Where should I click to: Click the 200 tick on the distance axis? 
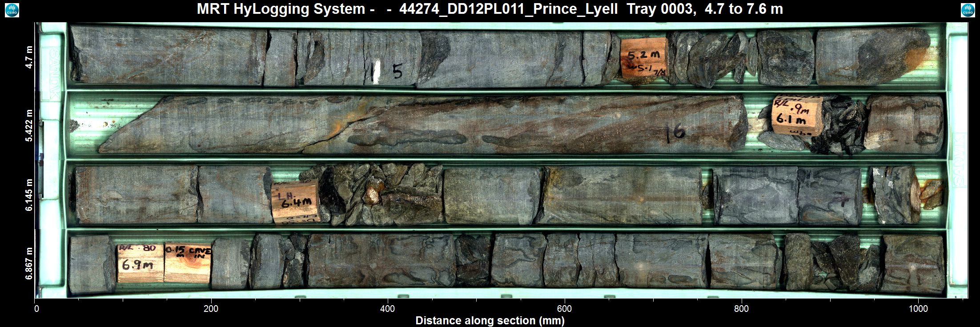coord(211,309)
